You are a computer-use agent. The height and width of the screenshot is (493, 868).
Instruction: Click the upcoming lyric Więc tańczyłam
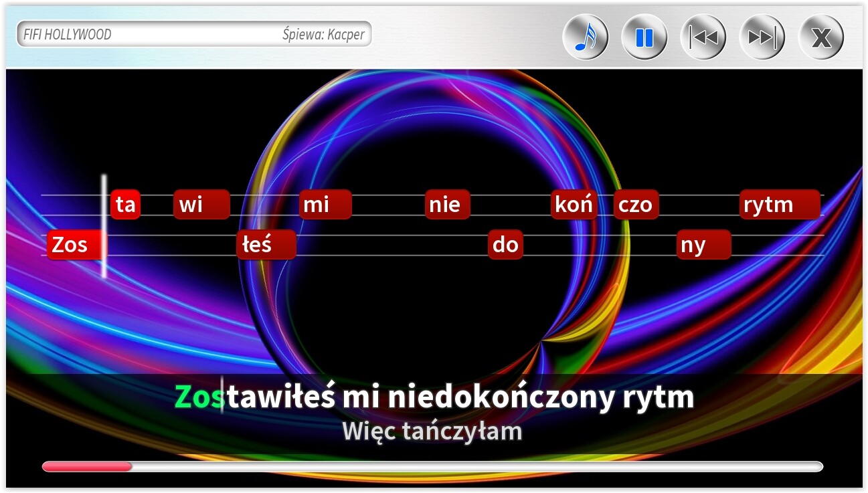pyautogui.click(x=433, y=431)
